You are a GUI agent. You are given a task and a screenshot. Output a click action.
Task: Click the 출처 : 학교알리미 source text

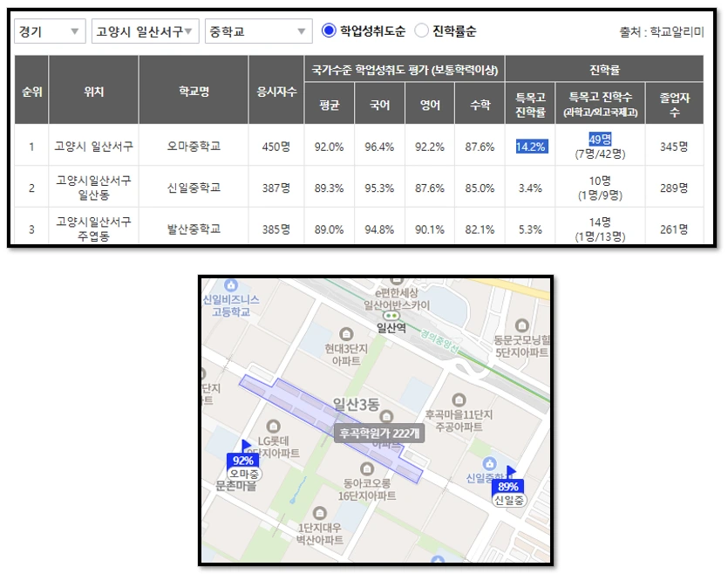[x=662, y=32]
